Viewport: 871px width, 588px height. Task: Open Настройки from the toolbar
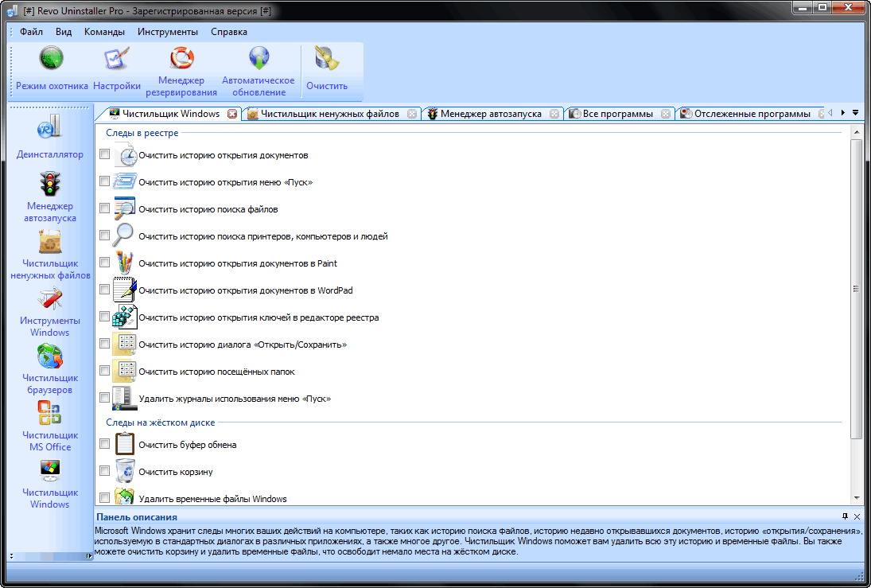tap(117, 69)
